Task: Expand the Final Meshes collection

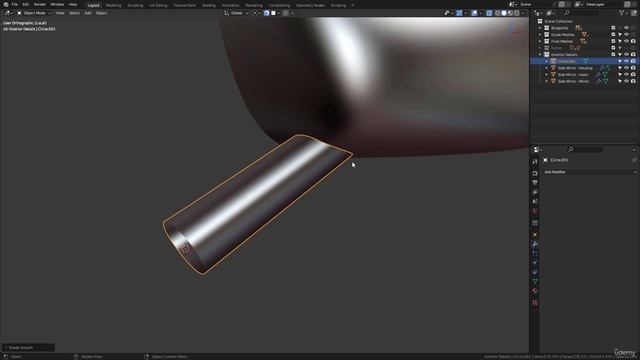Action: pyautogui.click(x=540, y=41)
